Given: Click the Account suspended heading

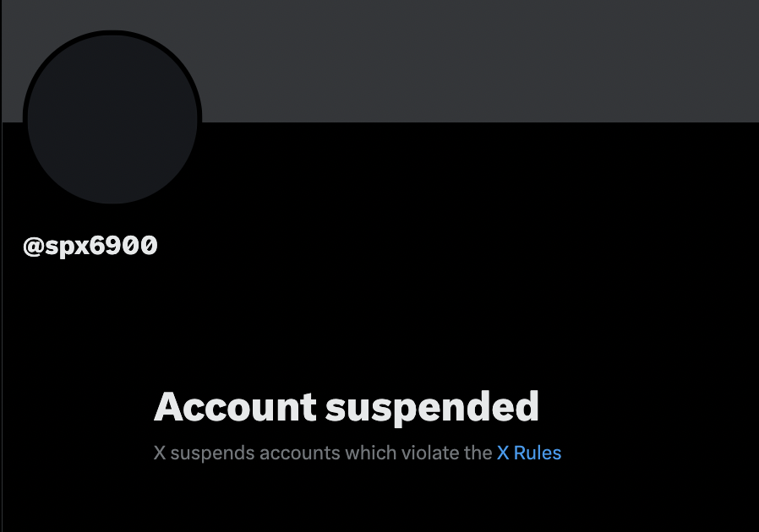Looking at the screenshot, I should click(x=346, y=407).
